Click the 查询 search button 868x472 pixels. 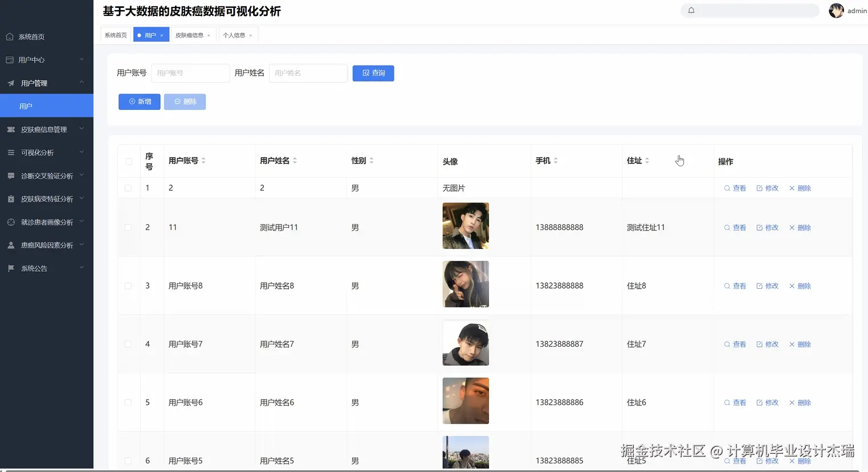coord(373,73)
